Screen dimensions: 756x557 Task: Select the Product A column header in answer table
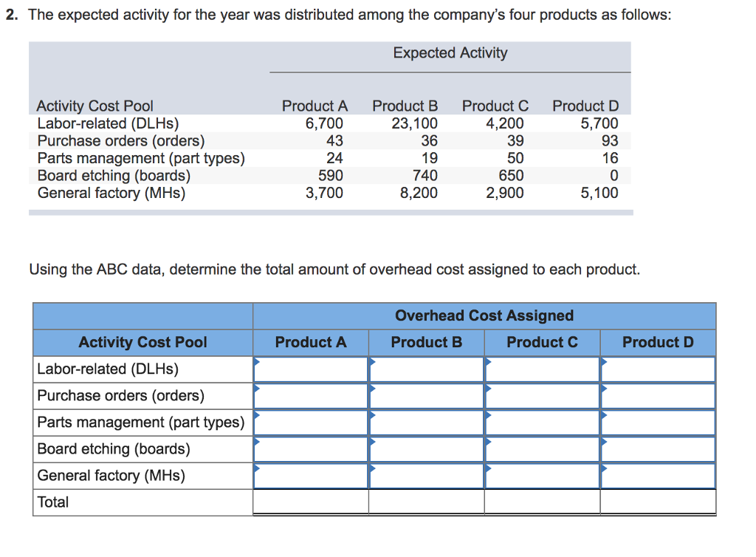coord(310,342)
